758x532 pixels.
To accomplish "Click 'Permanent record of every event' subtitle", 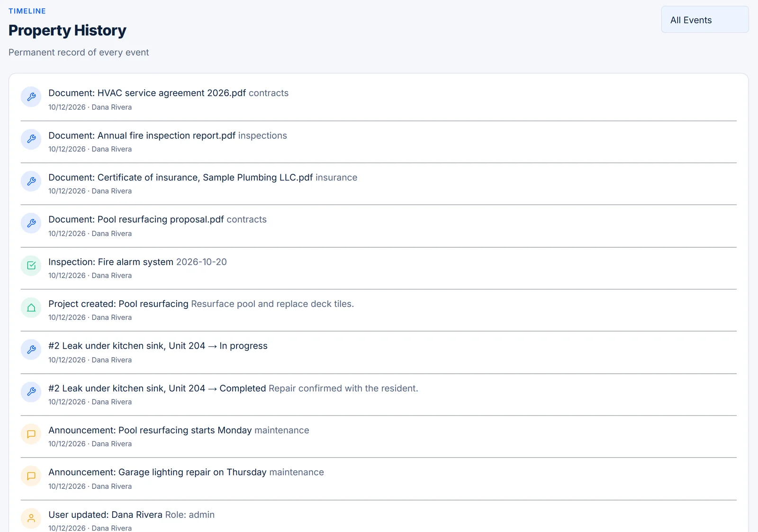I will 79,52.
